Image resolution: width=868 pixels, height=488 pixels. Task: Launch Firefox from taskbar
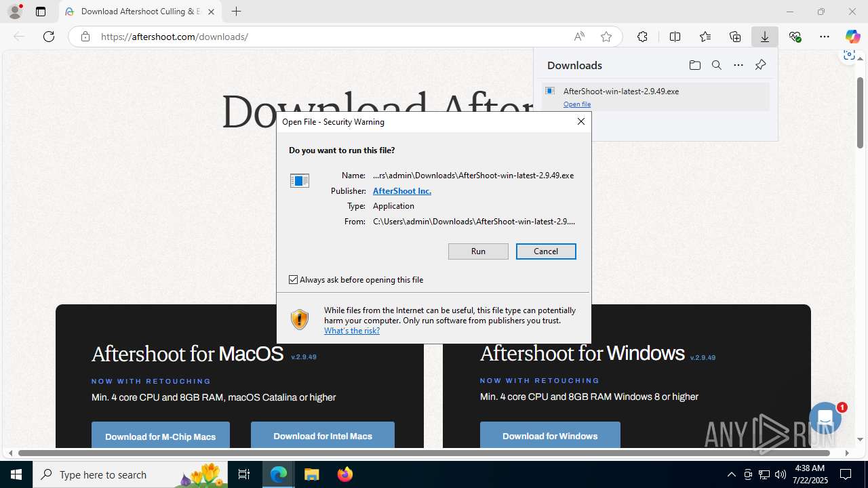click(344, 474)
